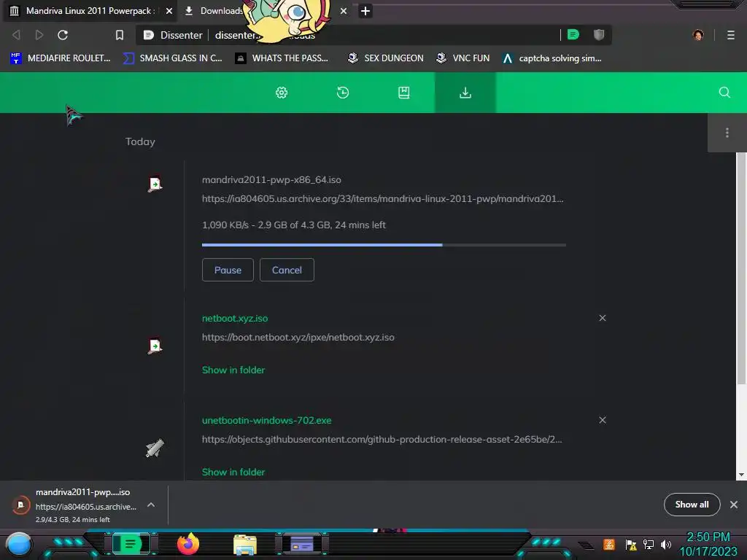The image size is (747, 560).
Task: Open the volume speaker tray icon
Action: (x=665, y=544)
